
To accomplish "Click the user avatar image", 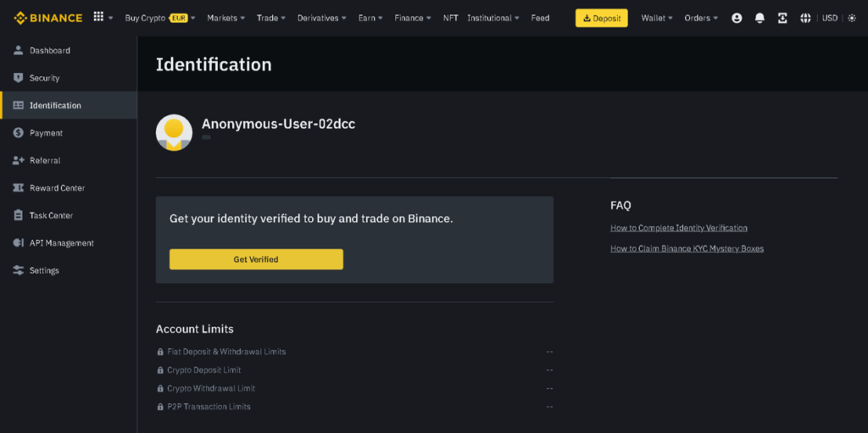I will coord(174,132).
